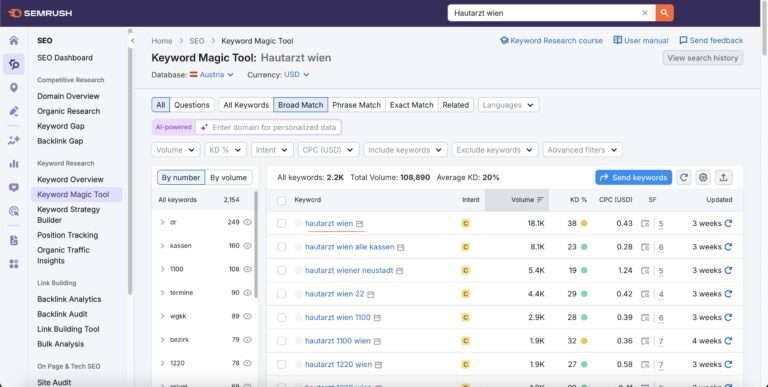Open table settings gear icon
The height and width of the screenshot is (387, 768).
(x=703, y=177)
